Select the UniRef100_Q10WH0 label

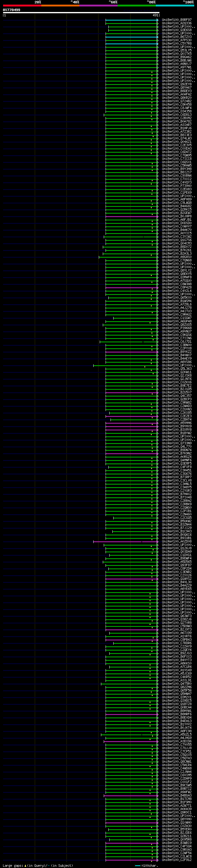click(176, 822)
